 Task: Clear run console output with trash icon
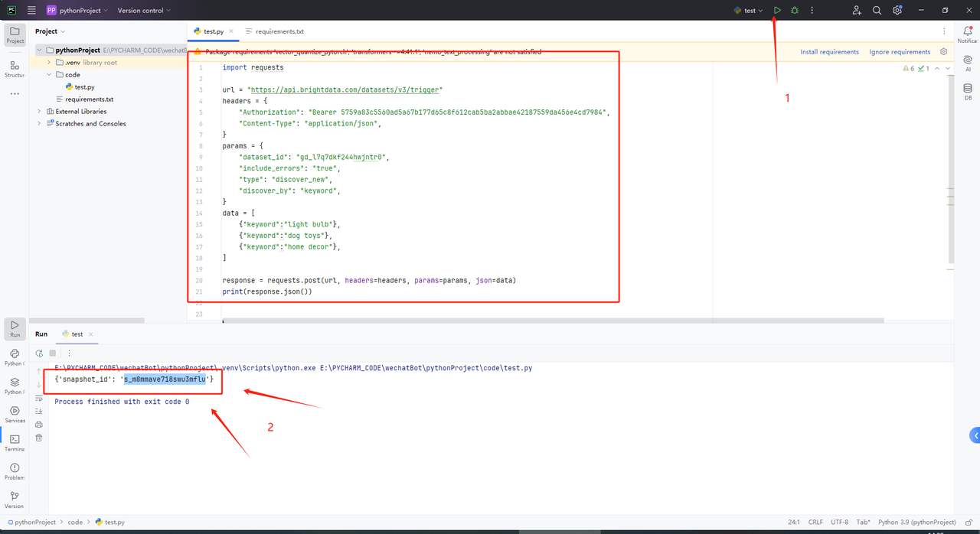pos(39,438)
